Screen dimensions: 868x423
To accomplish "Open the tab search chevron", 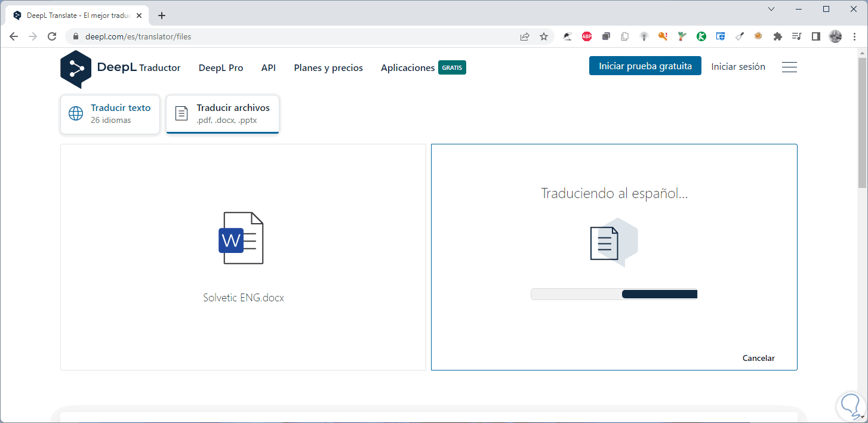I will click(x=771, y=9).
